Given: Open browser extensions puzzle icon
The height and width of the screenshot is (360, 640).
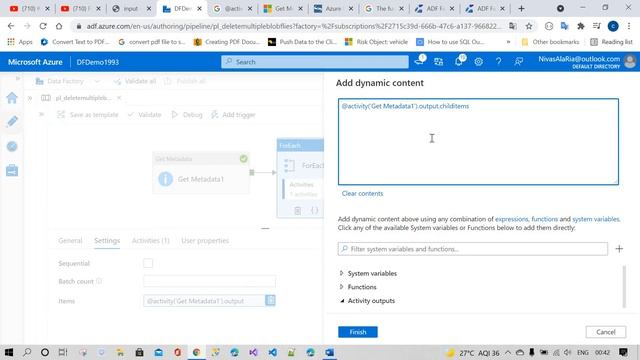Looking at the screenshot, I should coord(580,26).
